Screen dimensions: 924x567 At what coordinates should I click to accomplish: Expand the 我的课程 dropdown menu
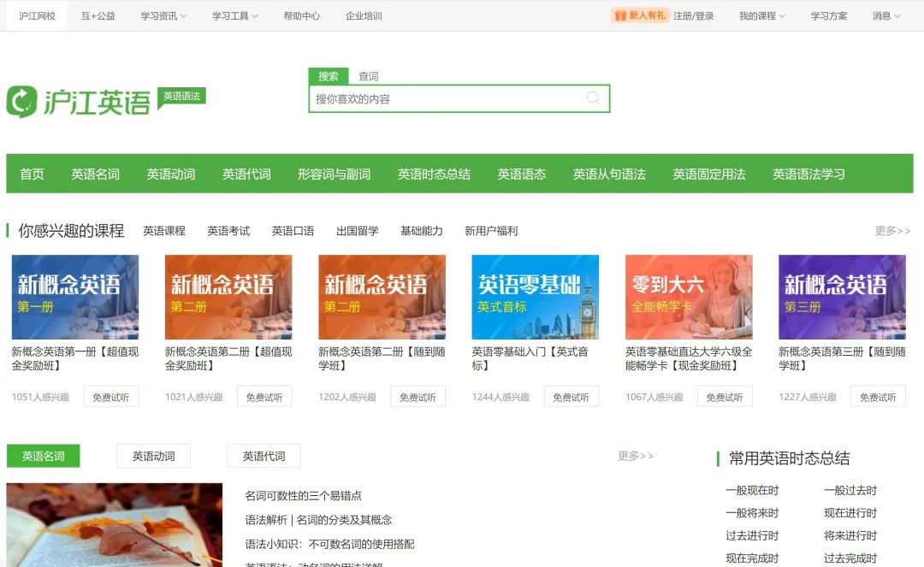point(761,16)
